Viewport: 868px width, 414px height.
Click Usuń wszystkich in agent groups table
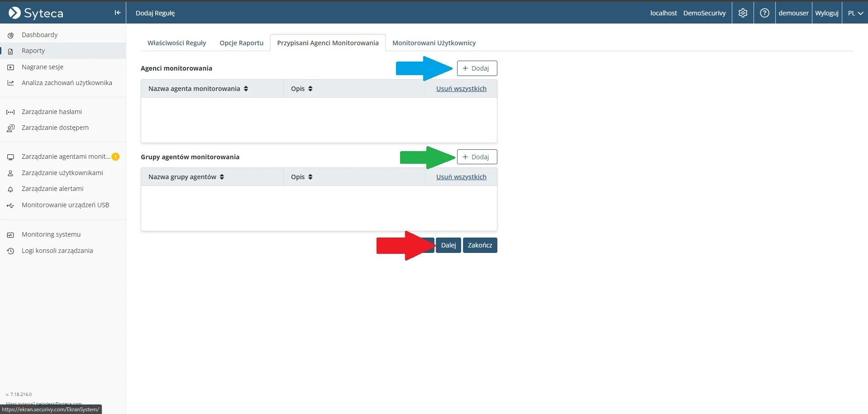point(461,177)
